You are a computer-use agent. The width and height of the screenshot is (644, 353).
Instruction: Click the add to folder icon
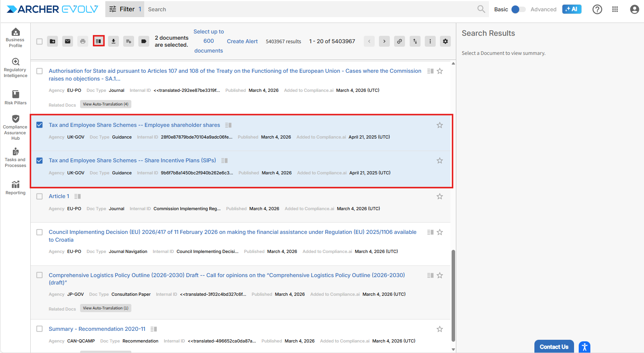(x=52, y=41)
